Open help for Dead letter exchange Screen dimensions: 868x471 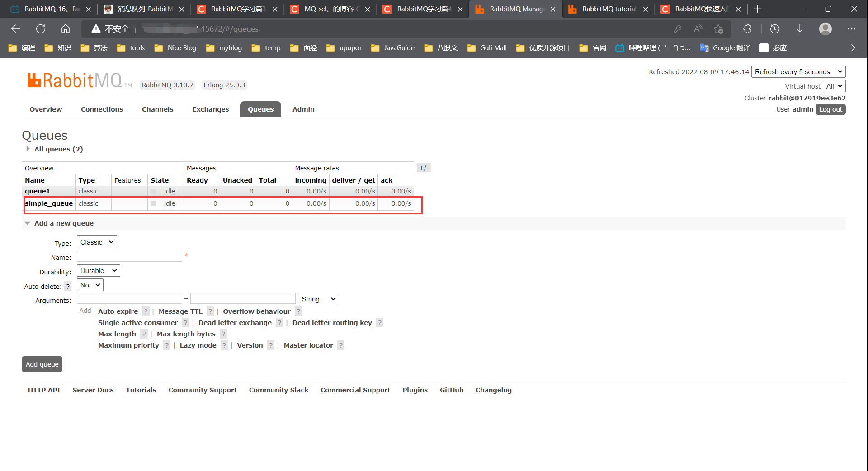279,323
